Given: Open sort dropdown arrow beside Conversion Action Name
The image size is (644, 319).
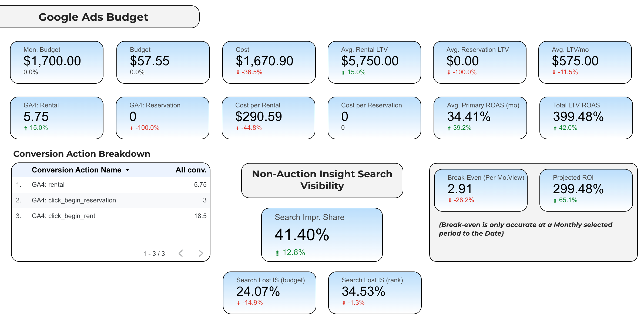Looking at the screenshot, I should (x=128, y=170).
